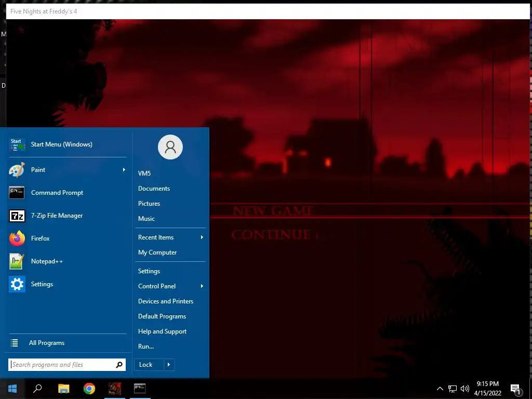
Task: Launch Paint from its palette icon
Action: (x=17, y=170)
